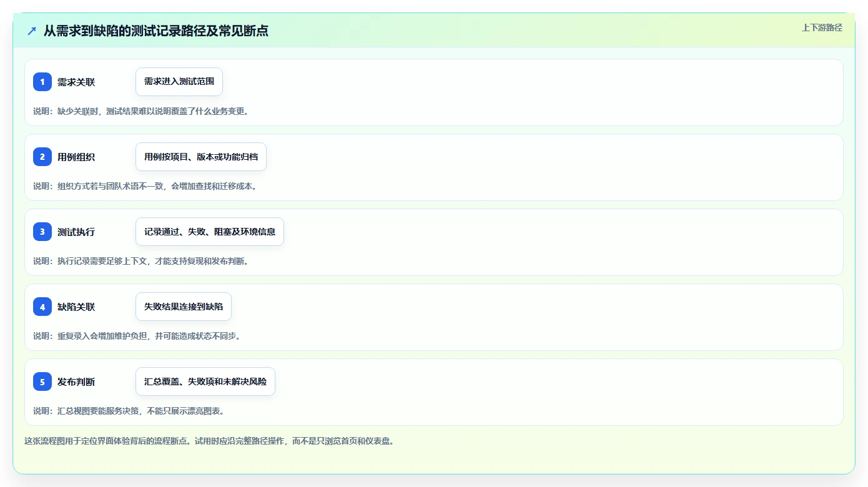Screen dimensions: 868x487
Task: Select the 用例按项目、版本或功能归档 chip
Action: tap(201, 157)
